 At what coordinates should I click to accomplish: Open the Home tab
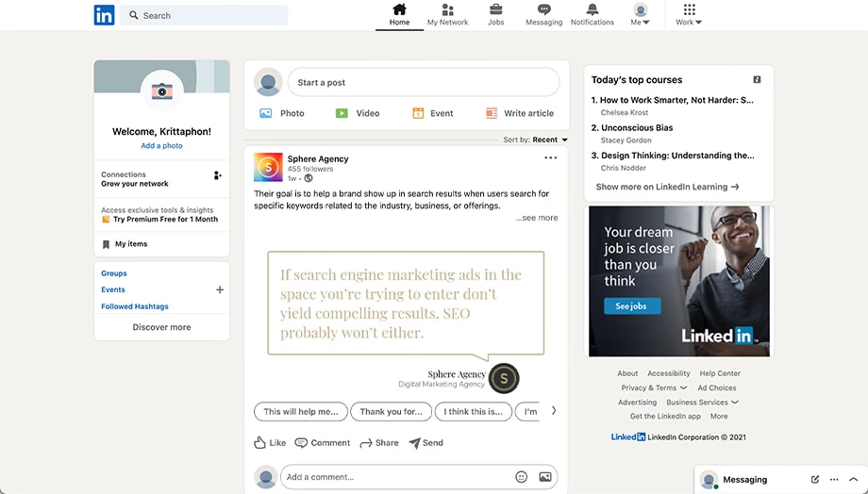(399, 15)
